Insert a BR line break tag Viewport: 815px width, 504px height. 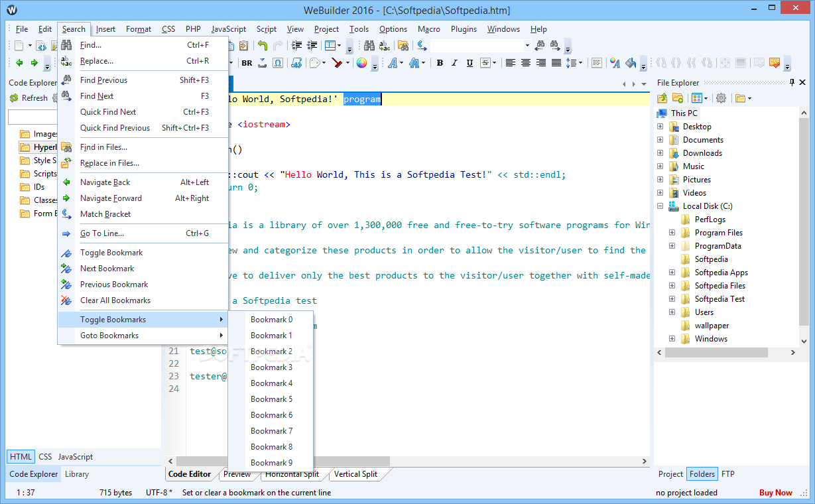pos(247,63)
